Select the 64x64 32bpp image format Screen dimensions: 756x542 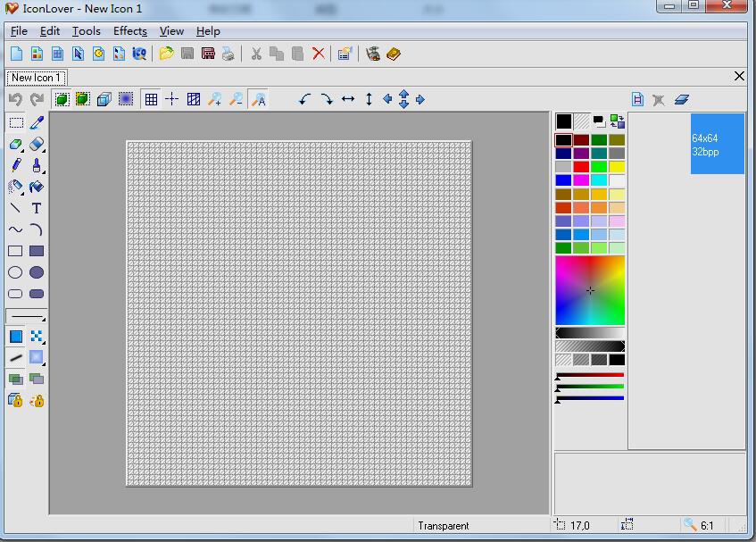tap(717, 145)
